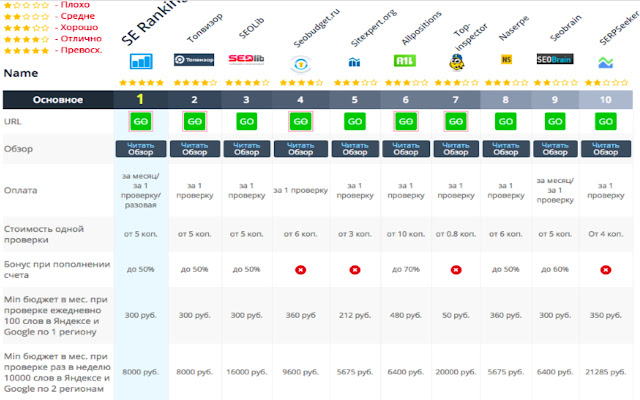Click 'до 70%' bonus cell
Screen dimensions: 640x400
click(406, 269)
